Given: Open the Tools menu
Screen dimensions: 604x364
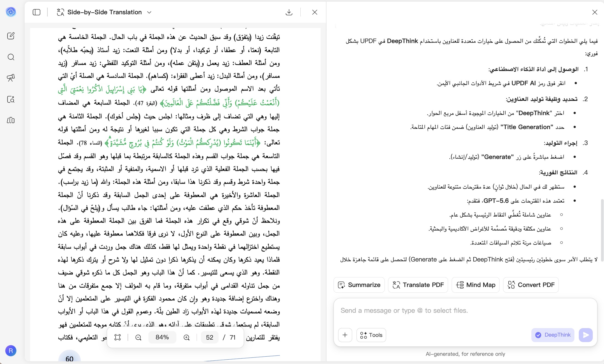Looking at the screenshot, I should point(371,335).
